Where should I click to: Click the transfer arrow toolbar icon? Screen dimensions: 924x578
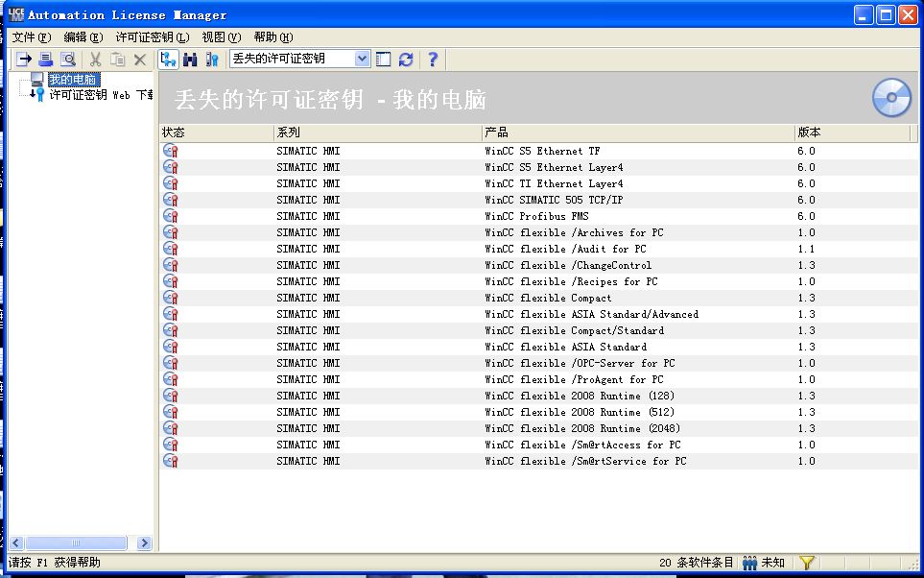click(24, 59)
